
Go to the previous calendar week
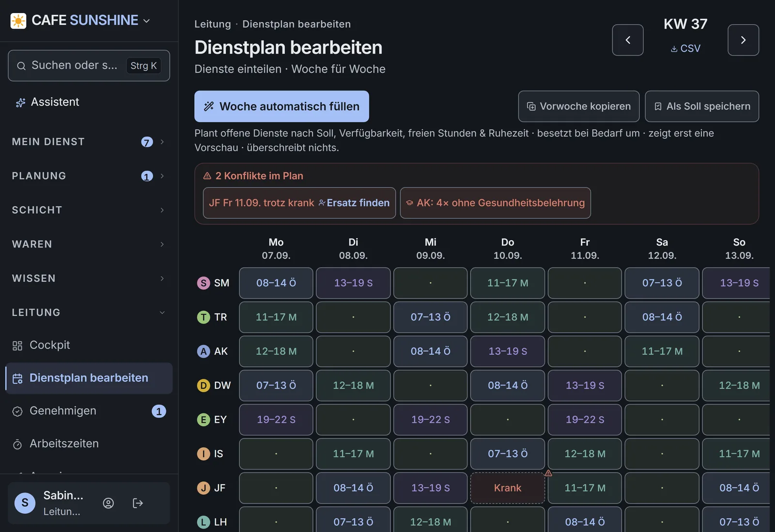(x=628, y=40)
